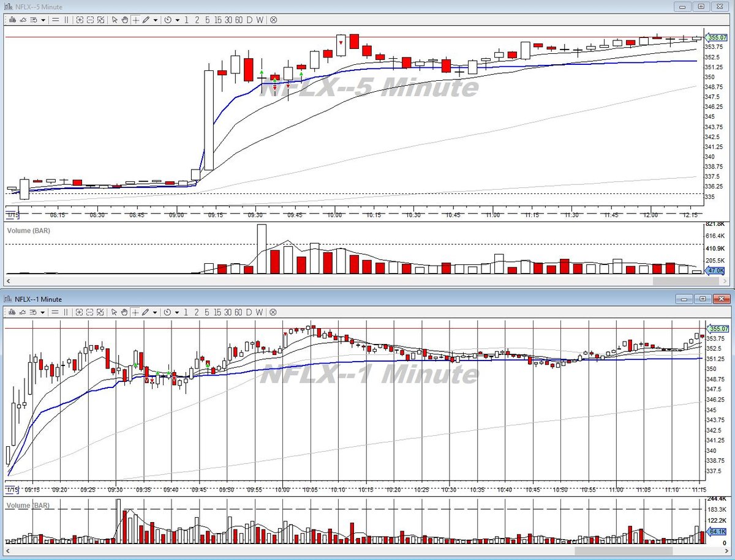Toggle crosshair tool in 1 Minute window

coord(135,312)
